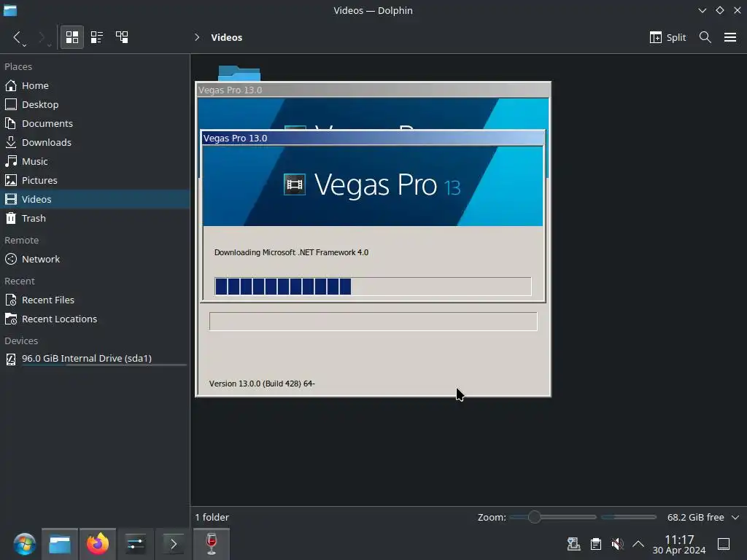This screenshot has width=747, height=560.
Task: Launch Firefox from the taskbar
Action: tap(98, 544)
